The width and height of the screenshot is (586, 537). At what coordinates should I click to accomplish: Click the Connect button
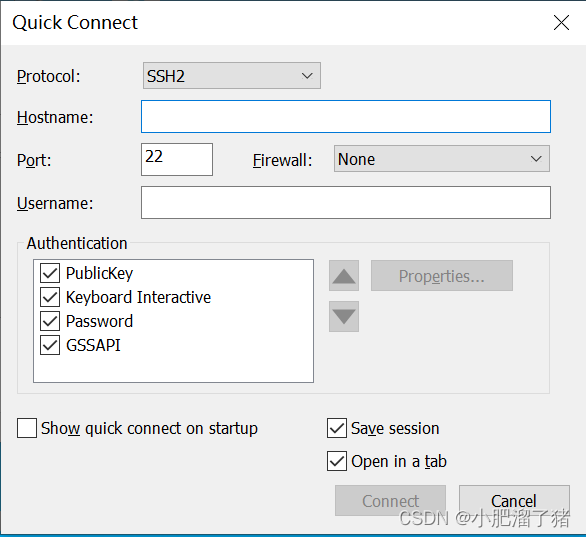[391, 501]
